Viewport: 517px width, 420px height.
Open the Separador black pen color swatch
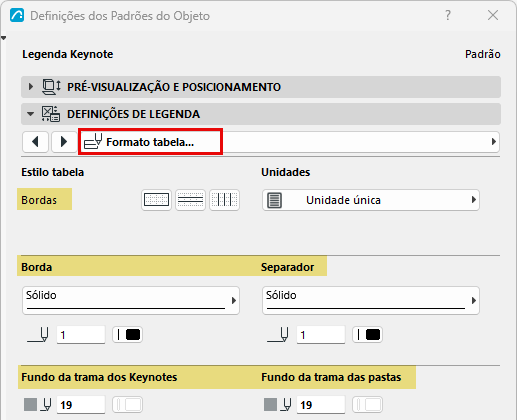368,335
